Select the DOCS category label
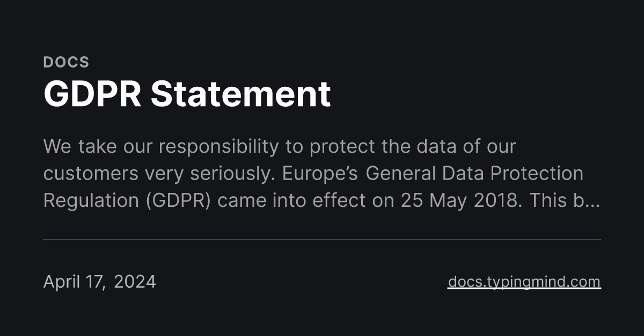 (66, 62)
